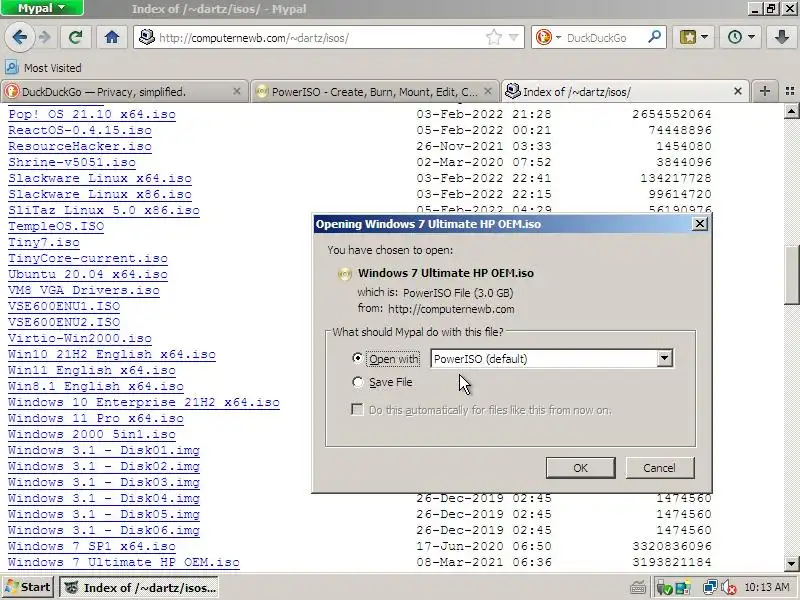This screenshot has width=800, height=600.
Task: Click the 10:13 AM system clock
Action: coord(767,587)
